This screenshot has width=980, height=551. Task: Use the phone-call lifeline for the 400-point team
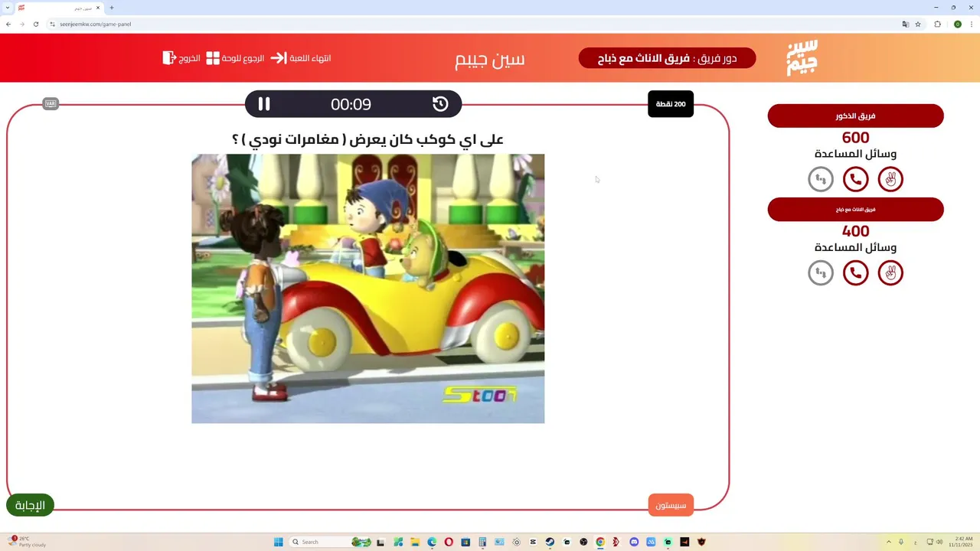click(x=855, y=272)
